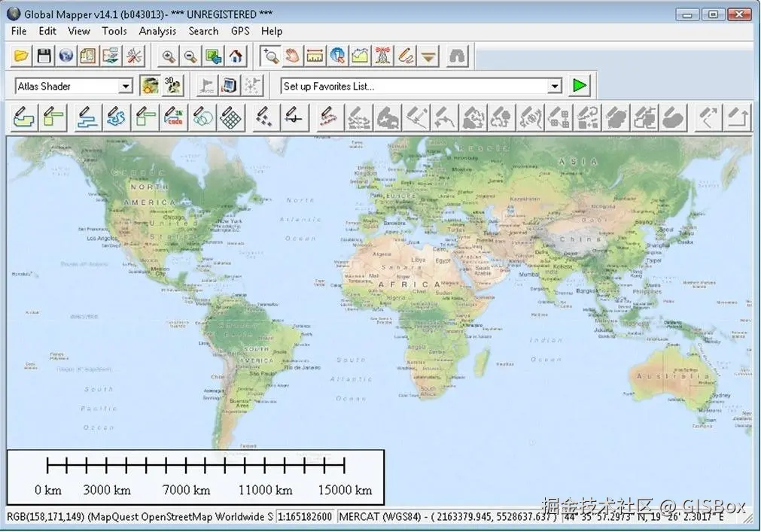Select the View Shed tower tool

[x=382, y=56]
